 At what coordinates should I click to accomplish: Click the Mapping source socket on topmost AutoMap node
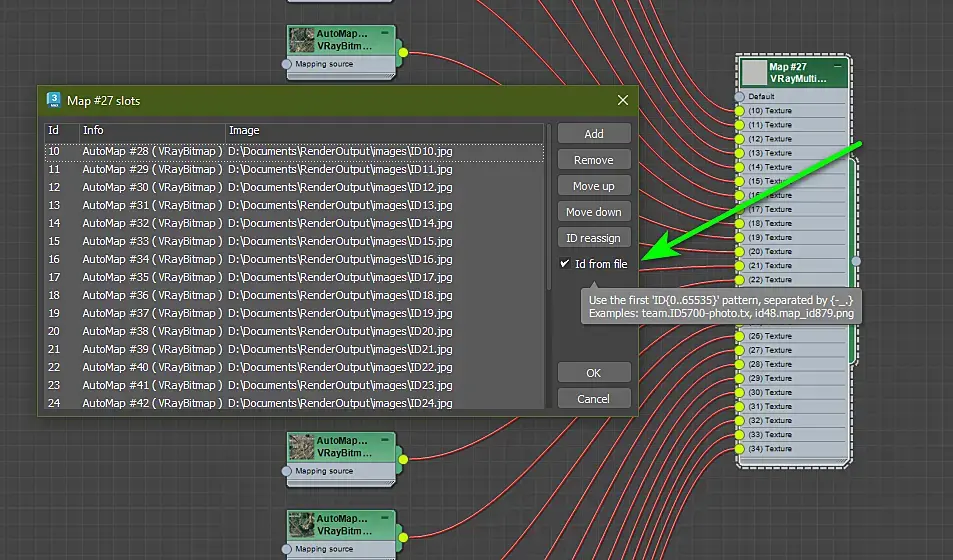[288, 64]
